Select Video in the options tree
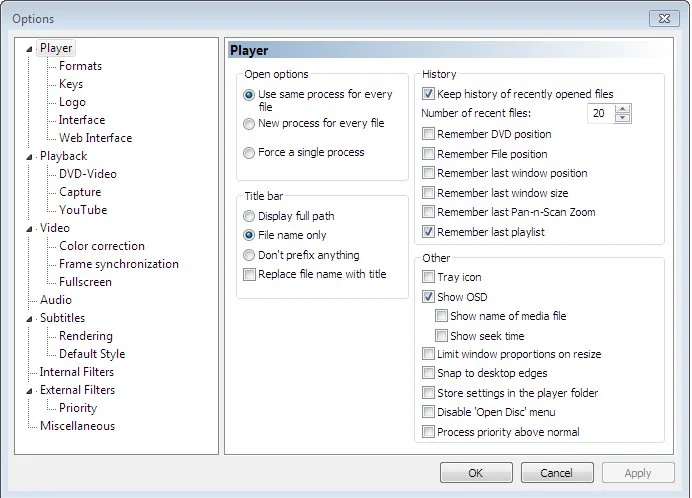Screen dimensions: 692x498 click(55, 228)
